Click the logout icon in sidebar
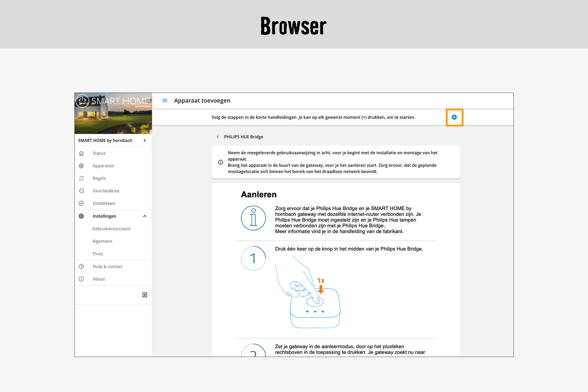The image size is (588, 392). tap(145, 295)
